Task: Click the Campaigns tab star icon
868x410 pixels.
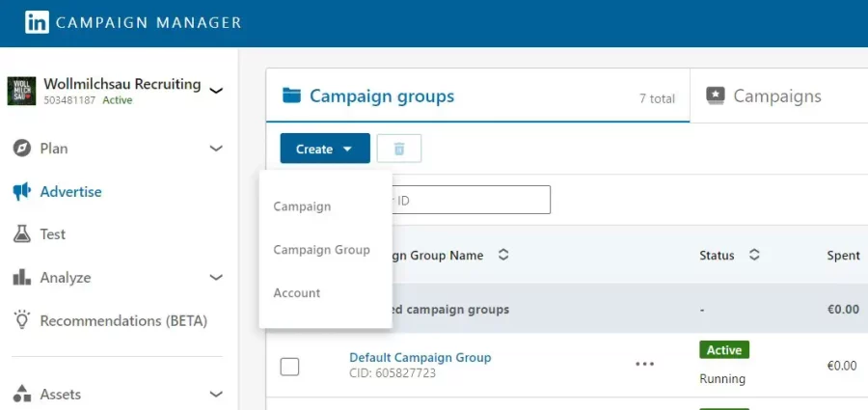Action: point(716,96)
